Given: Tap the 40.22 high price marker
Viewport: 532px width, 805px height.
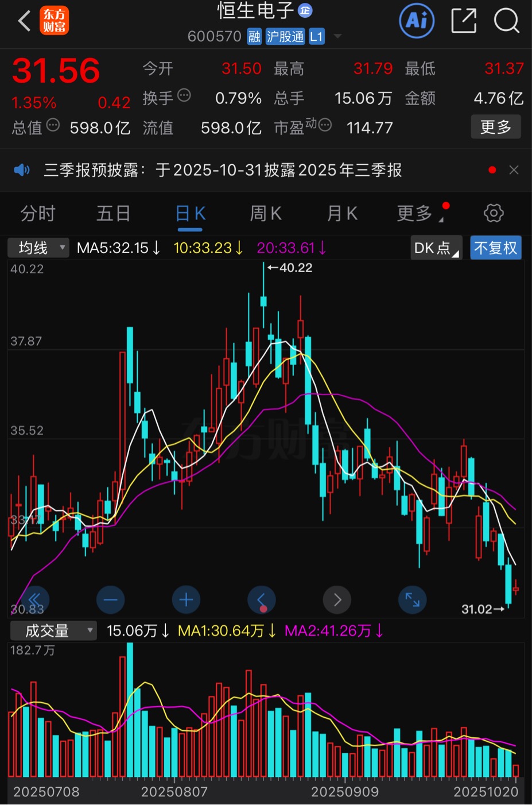Looking at the screenshot, I should point(290,268).
